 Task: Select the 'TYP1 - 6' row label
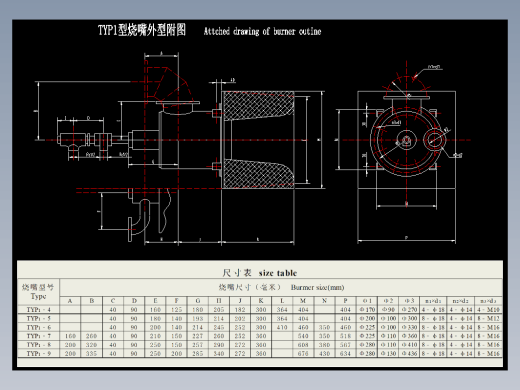coord(39,327)
